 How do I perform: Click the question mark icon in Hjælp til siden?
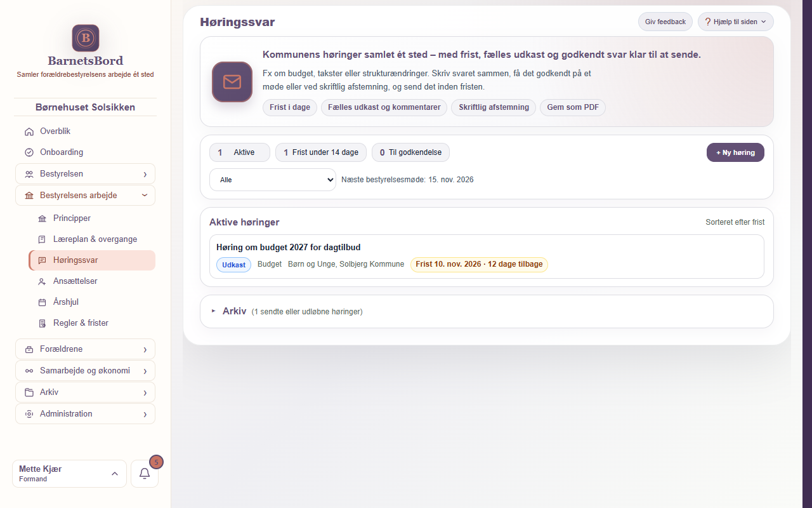coord(708,22)
